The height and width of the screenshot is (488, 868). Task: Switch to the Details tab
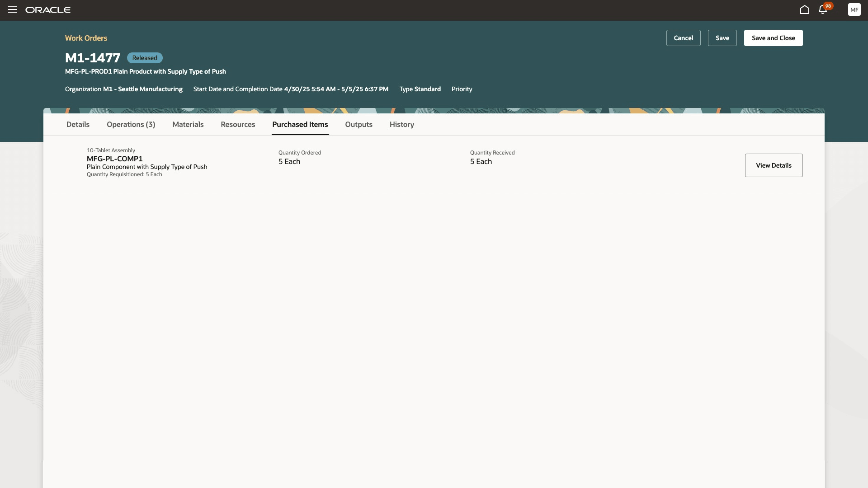(77, 124)
